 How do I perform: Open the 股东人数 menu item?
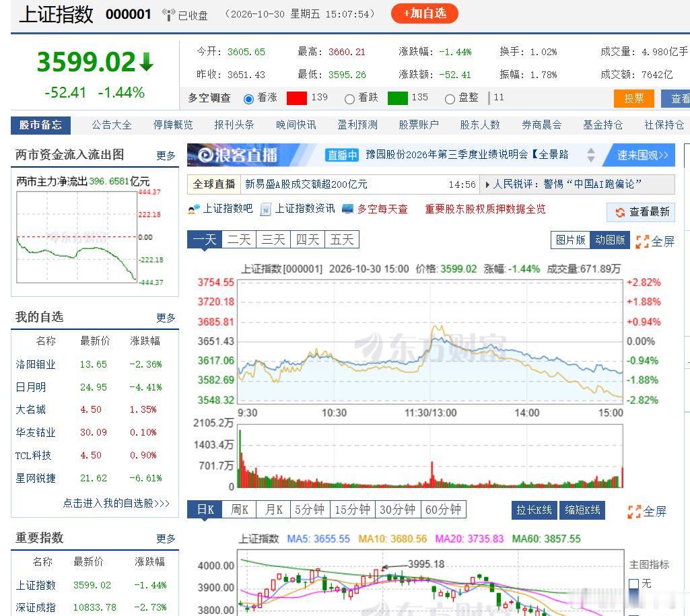pos(480,125)
